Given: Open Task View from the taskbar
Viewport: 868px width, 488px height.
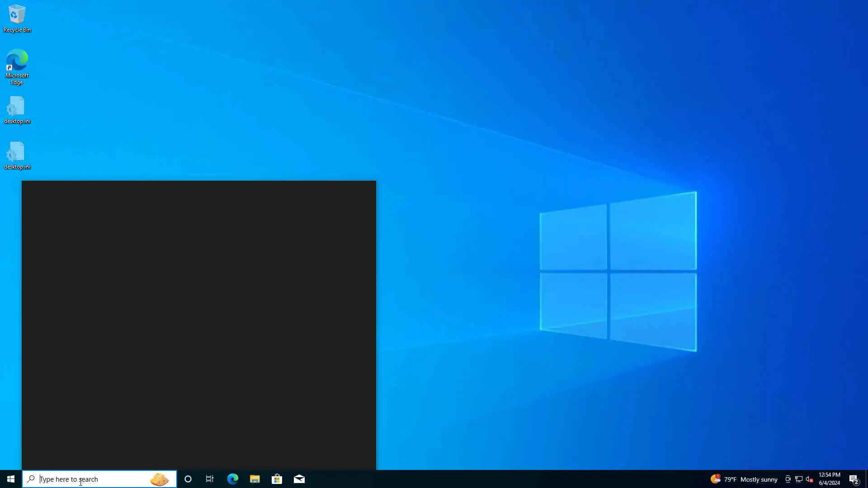Looking at the screenshot, I should 210,479.
